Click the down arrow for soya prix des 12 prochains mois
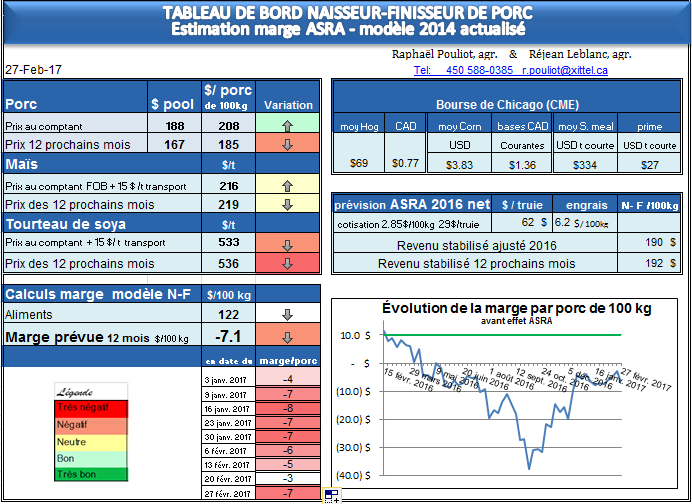Viewport: 692px width, 504px height. pos(288,264)
